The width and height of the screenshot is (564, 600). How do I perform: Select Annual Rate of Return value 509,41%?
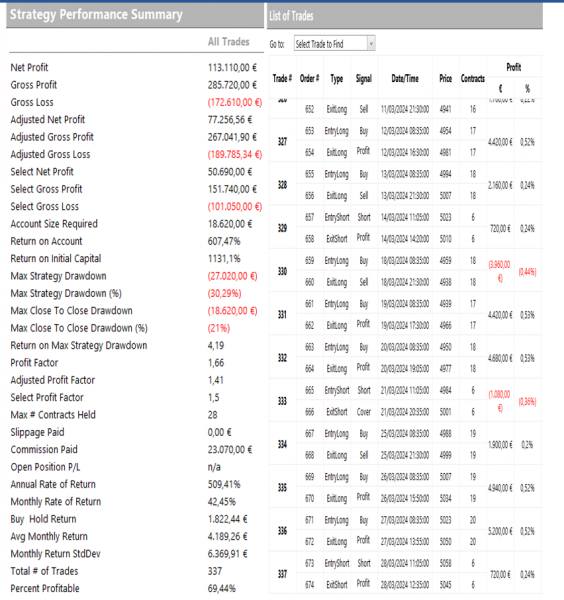224,484
